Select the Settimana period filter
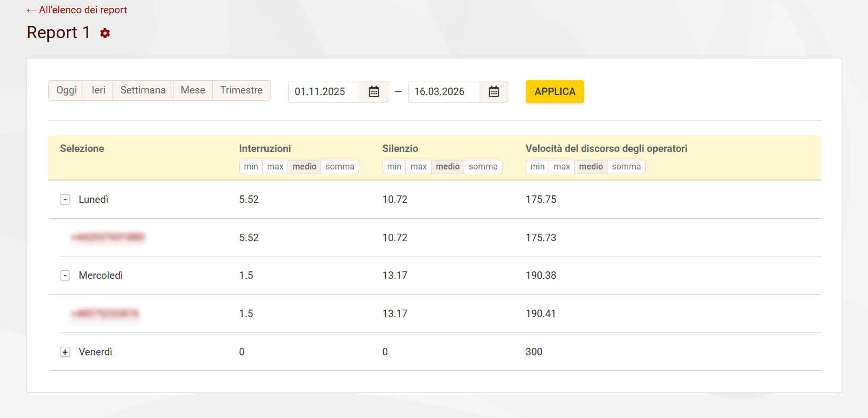 click(x=143, y=90)
